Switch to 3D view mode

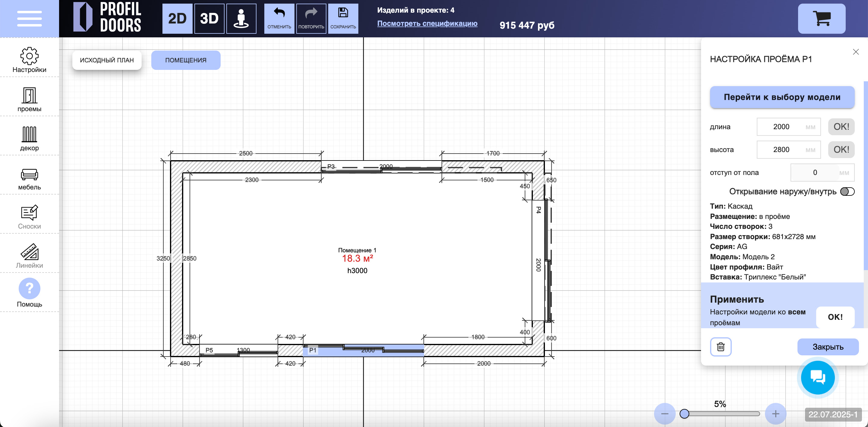[x=209, y=19]
